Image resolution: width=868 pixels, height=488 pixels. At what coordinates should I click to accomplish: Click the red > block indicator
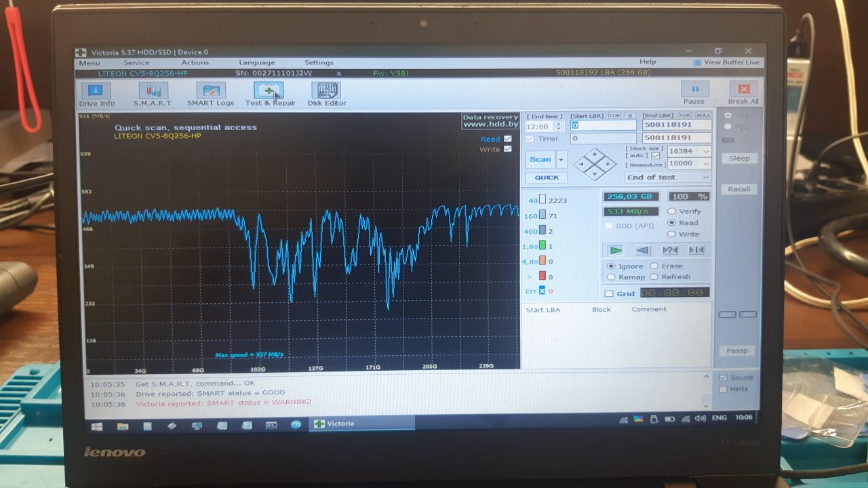[542, 276]
